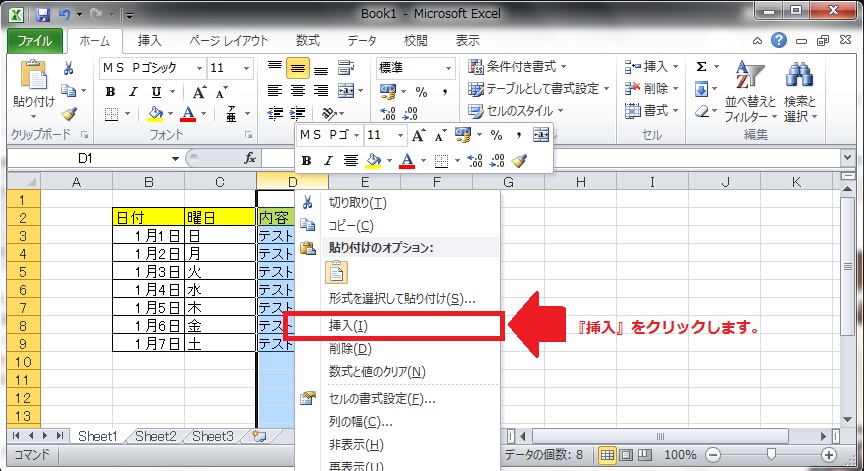Switch to the 数式 tab
Image resolution: width=864 pixels, height=471 pixels.
[307, 40]
